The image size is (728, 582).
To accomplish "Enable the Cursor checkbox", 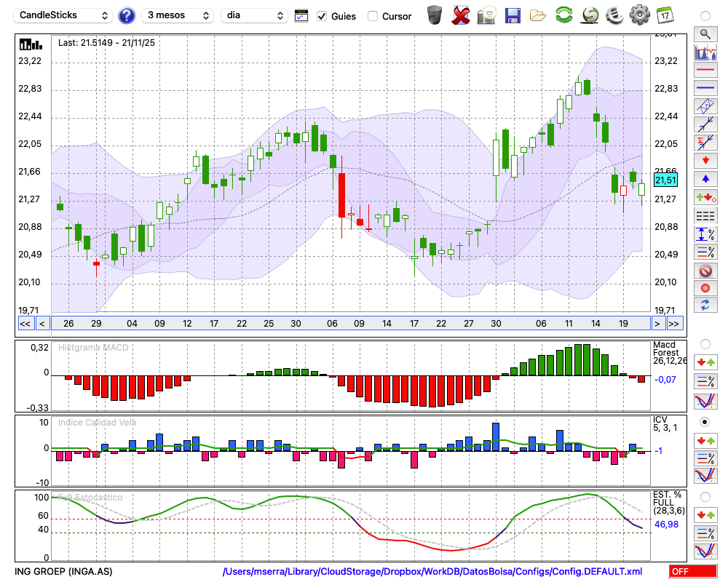I will tap(373, 16).
